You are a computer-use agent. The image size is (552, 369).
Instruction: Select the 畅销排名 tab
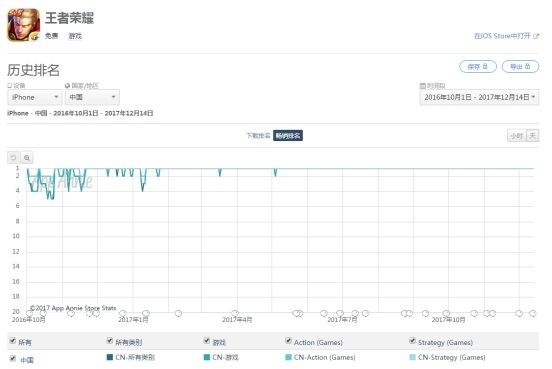point(288,136)
